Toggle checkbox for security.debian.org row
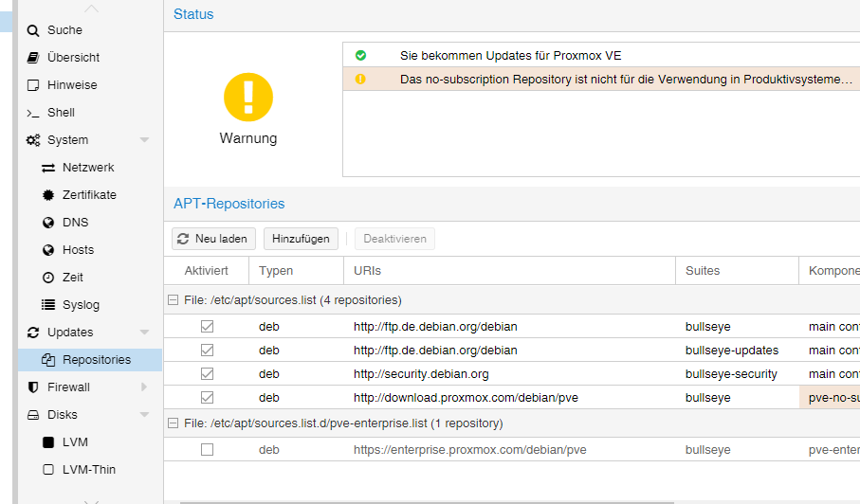The image size is (860, 504). [x=207, y=373]
